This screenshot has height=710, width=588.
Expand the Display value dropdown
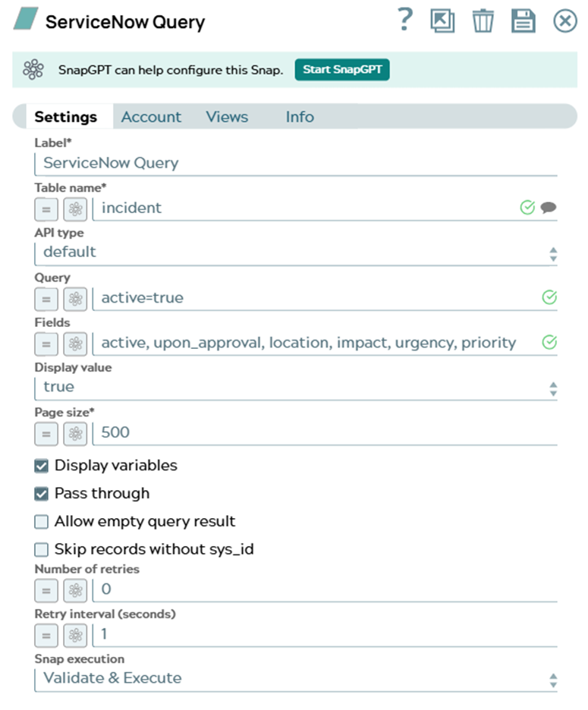(x=296, y=388)
